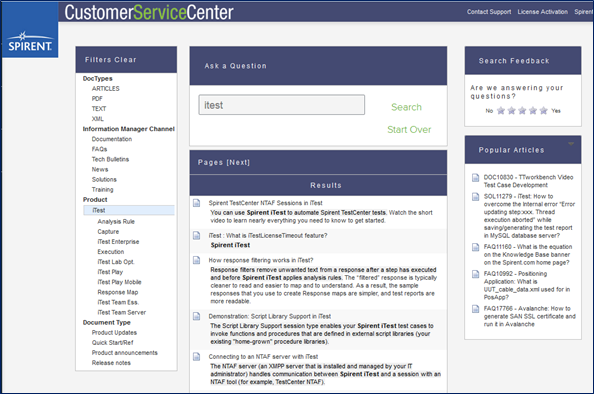Image resolution: width=594 pixels, height=394 pixels.
Task: Click the Start Over link
Action: (409, 130)
